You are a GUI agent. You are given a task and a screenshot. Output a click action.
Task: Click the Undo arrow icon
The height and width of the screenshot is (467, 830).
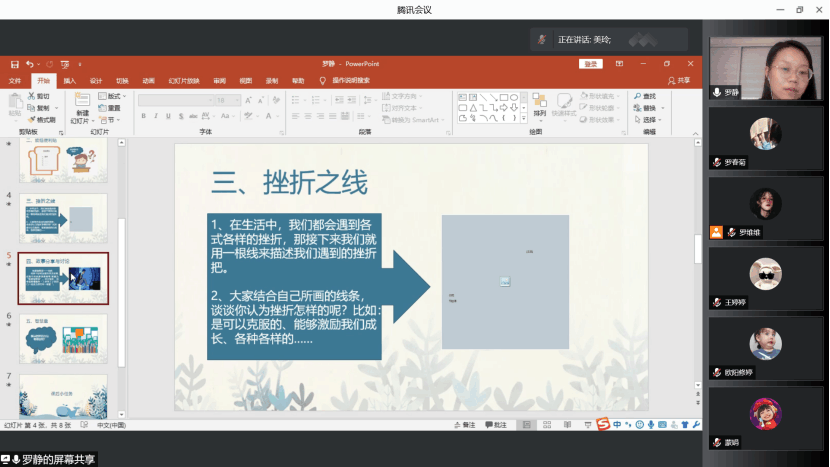(30, 64)
